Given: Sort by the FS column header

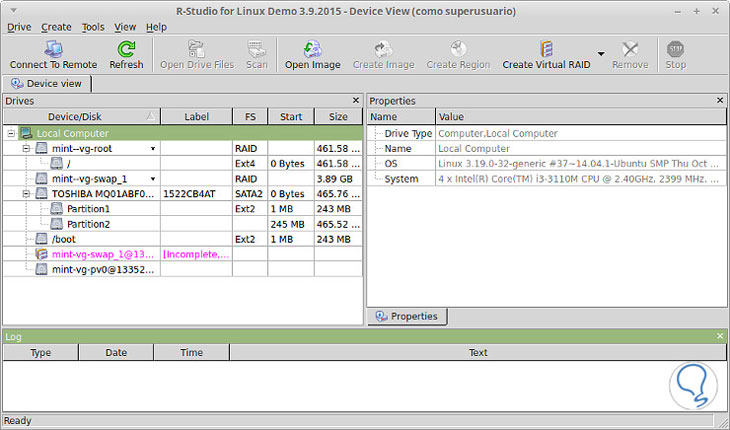Looking at the screenshot, I should (250, 116).
